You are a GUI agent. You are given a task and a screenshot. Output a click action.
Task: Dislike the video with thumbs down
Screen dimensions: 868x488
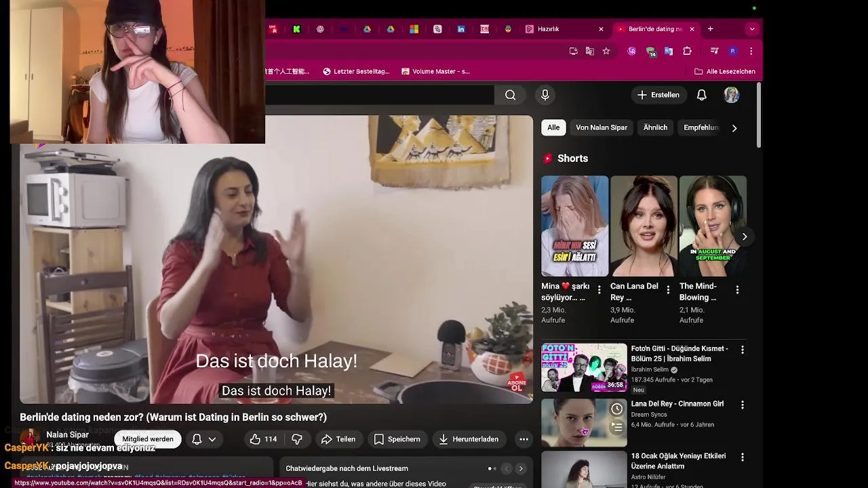click(297, 439)
